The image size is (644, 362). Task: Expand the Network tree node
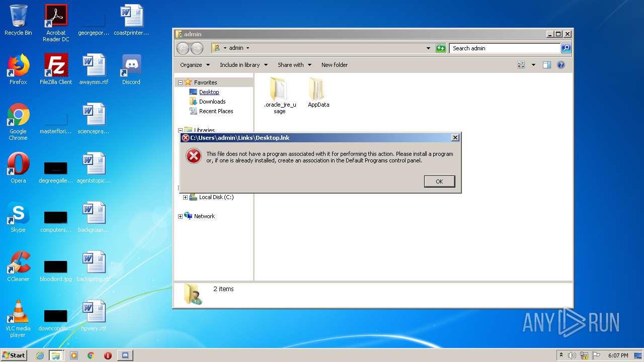(180, 216)
